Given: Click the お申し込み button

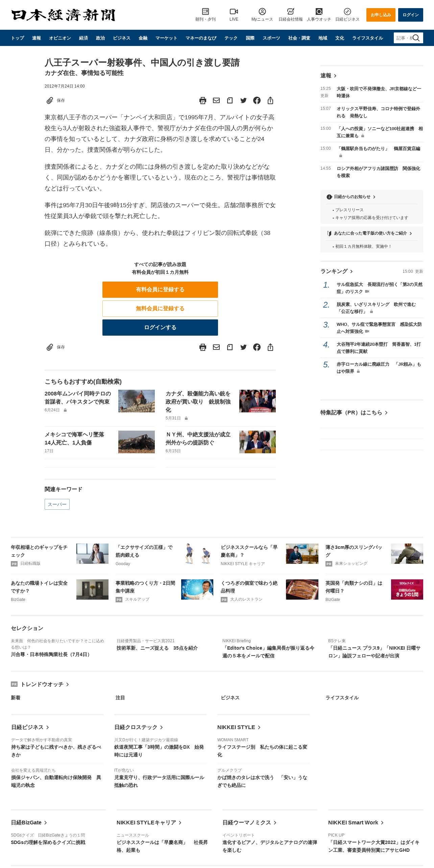Looking at the screenshot, I should click(x=381, y=15).
